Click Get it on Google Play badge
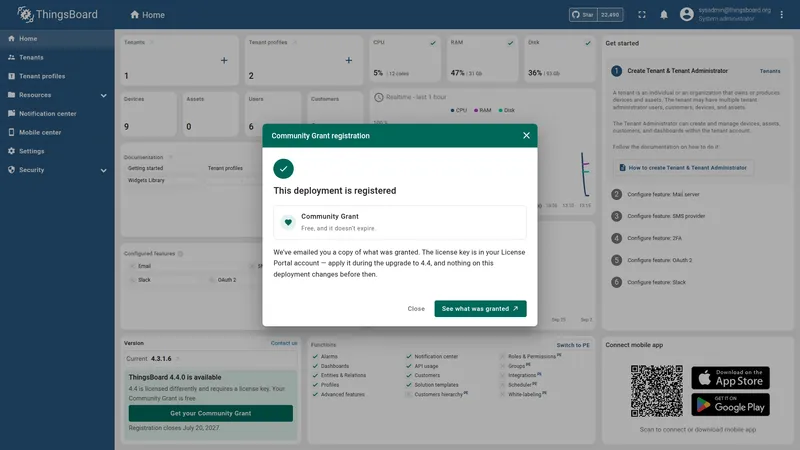The image size is (800, 450). [731, 405]
